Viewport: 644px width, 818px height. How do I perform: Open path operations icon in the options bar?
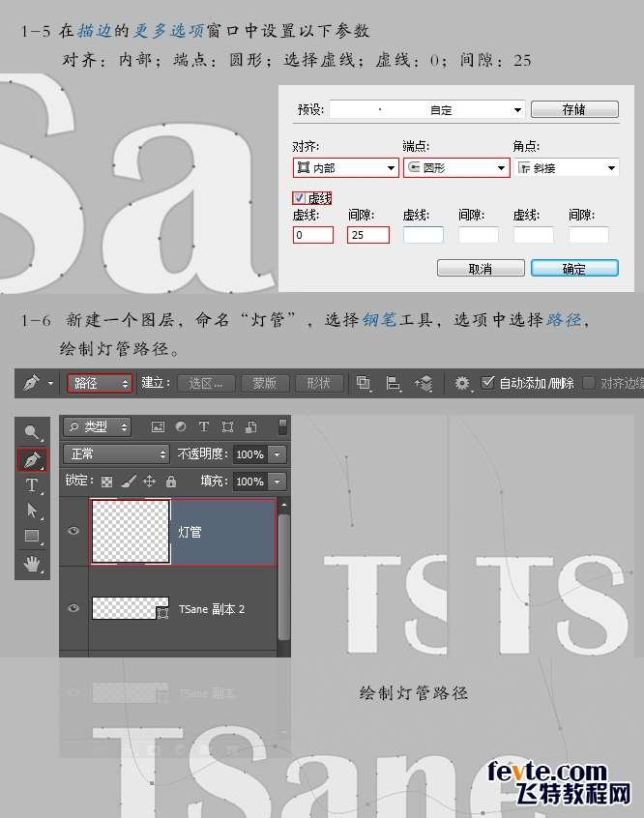(364, 384)
